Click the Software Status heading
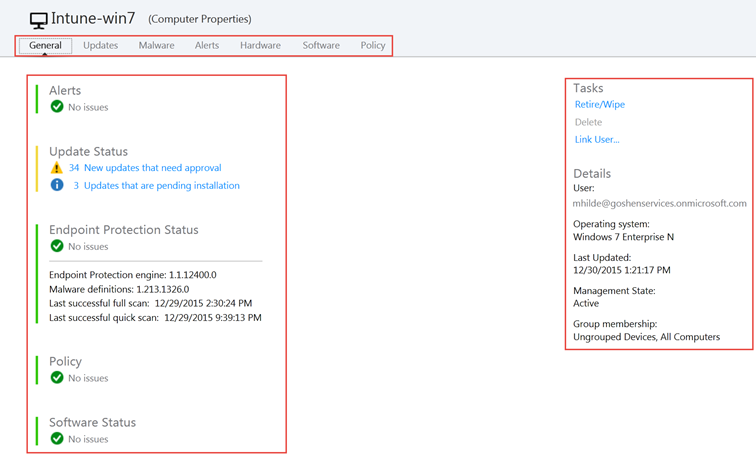This screenshot has width=756, height=465. pyautogui.click(x=93, y=423)
